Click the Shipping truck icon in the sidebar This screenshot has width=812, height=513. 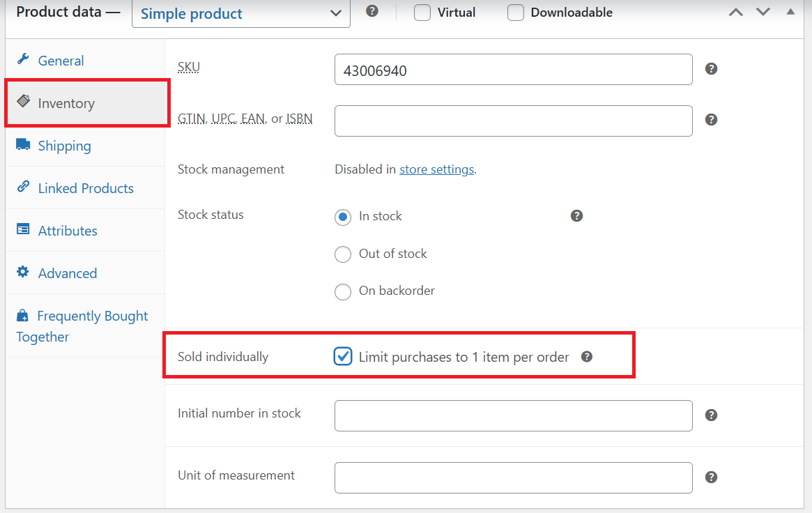coord(23,144)
